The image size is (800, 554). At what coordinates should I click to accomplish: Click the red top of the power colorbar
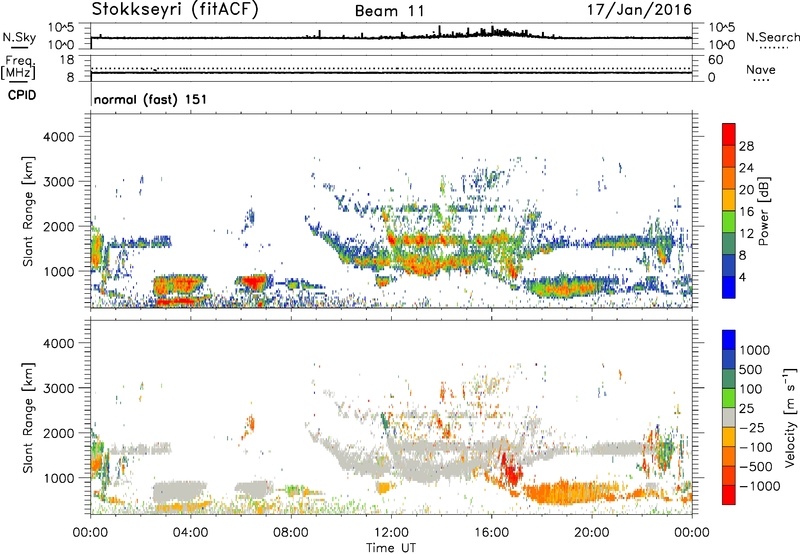729,134
